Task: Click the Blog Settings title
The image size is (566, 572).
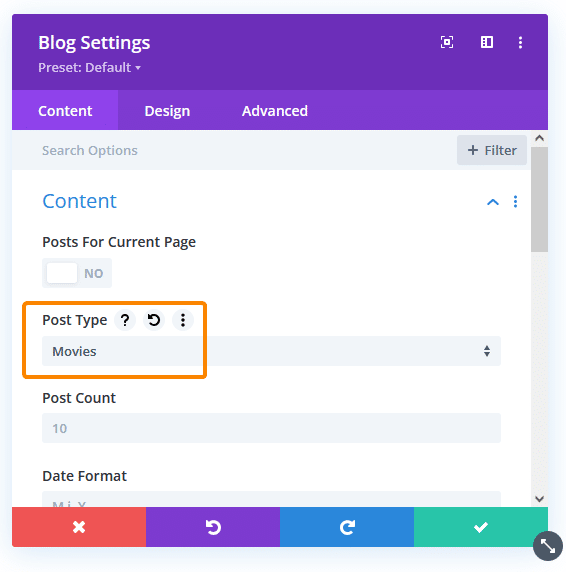Action: pyautogui.click(x=94, y=43)
